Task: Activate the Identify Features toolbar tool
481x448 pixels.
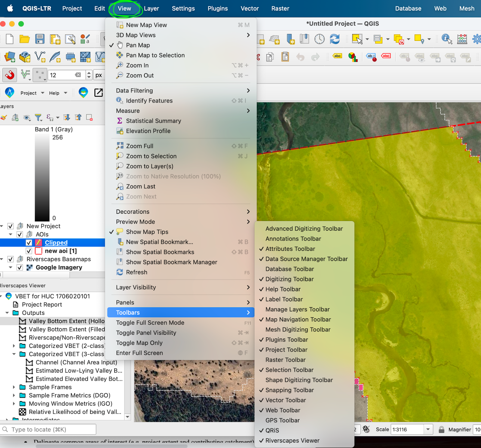Action: (x=447, y=39)
